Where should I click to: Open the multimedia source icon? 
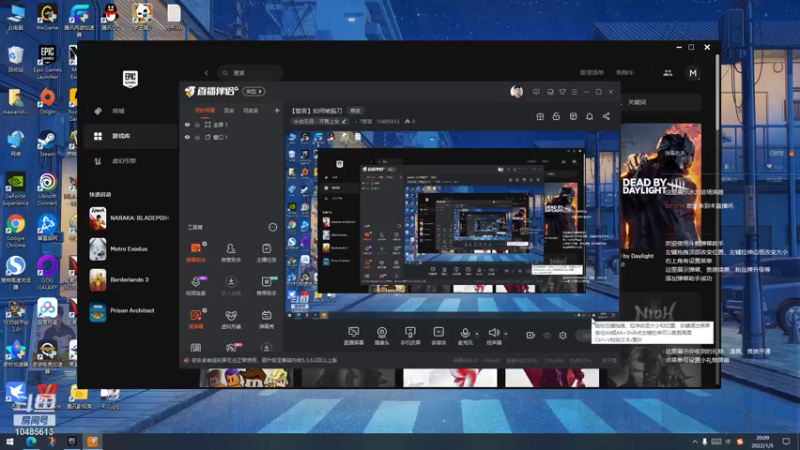point(438,336)
